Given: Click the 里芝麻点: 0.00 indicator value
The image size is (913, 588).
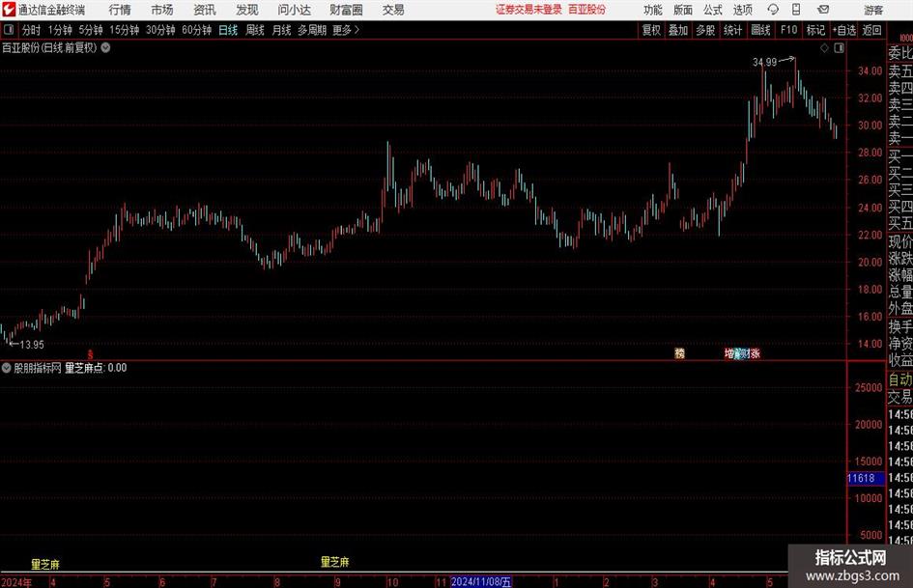Looking at the screenshot, I should coord(96,368).
